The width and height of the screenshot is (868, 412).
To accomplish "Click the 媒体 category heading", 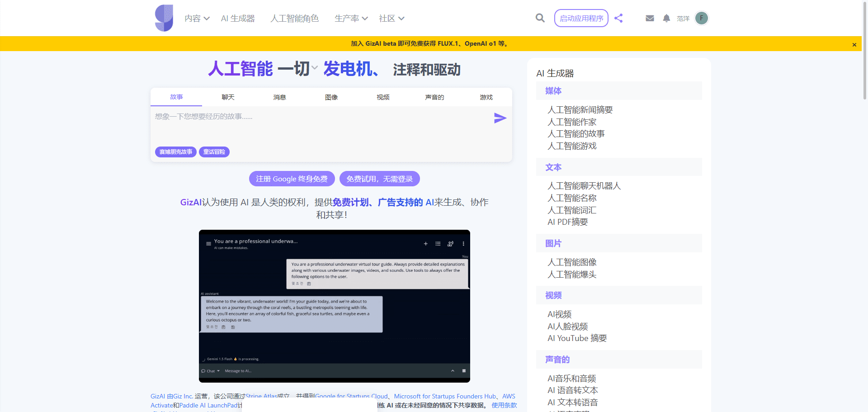I will point(553,91).
